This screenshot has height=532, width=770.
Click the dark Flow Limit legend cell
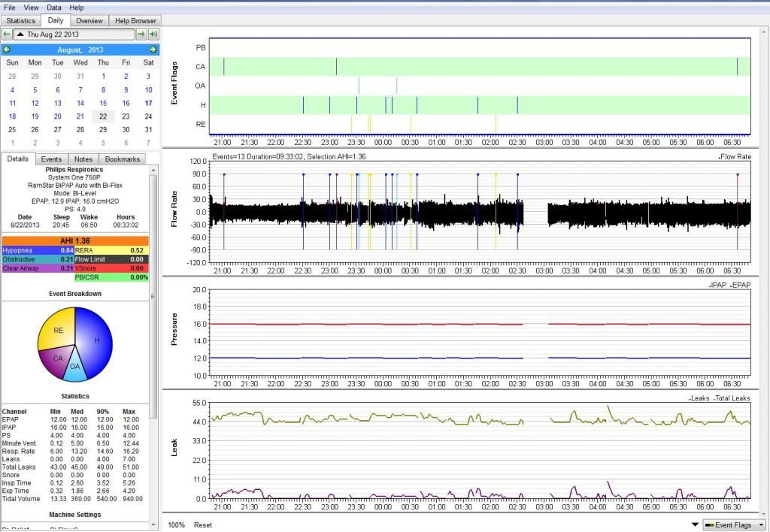[111, 259]
